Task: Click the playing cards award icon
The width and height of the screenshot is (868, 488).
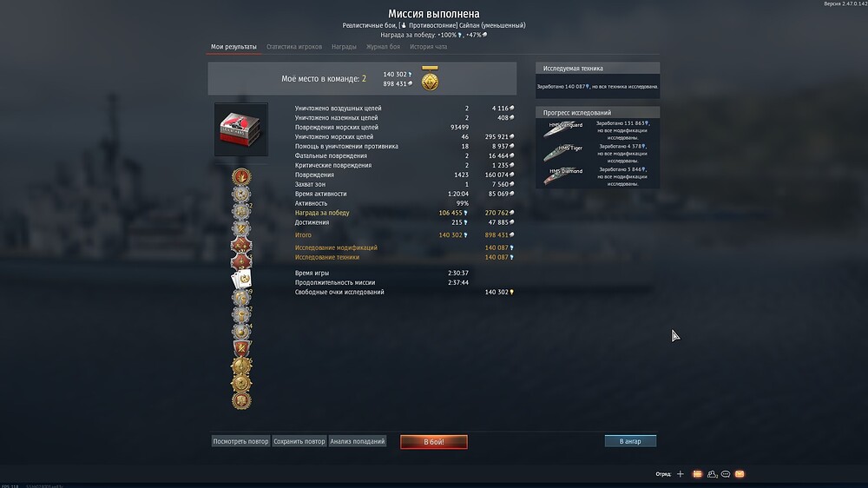Action: [x=242, y=280]
